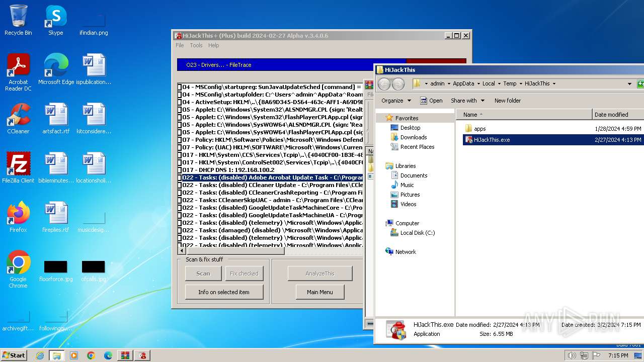The width and height of the screenshot is (644, 362).
Task: Open HiJackThis Help menu
Action: (214, 45)
